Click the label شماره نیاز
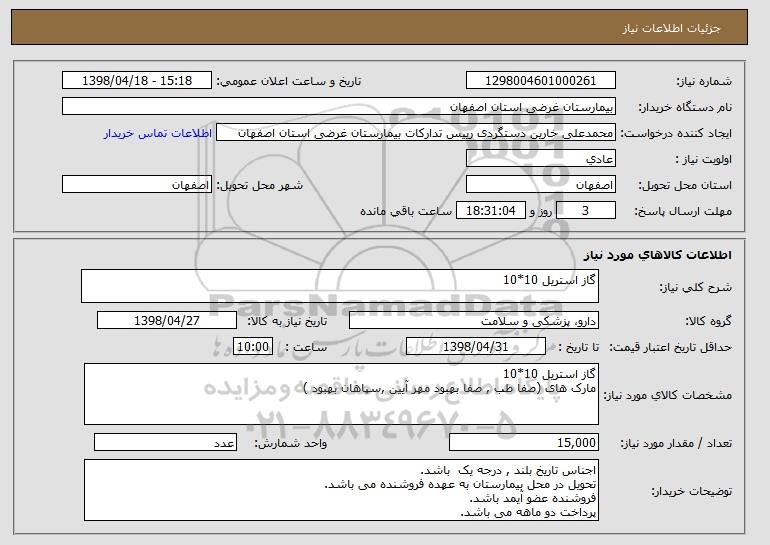 point(704,81)
